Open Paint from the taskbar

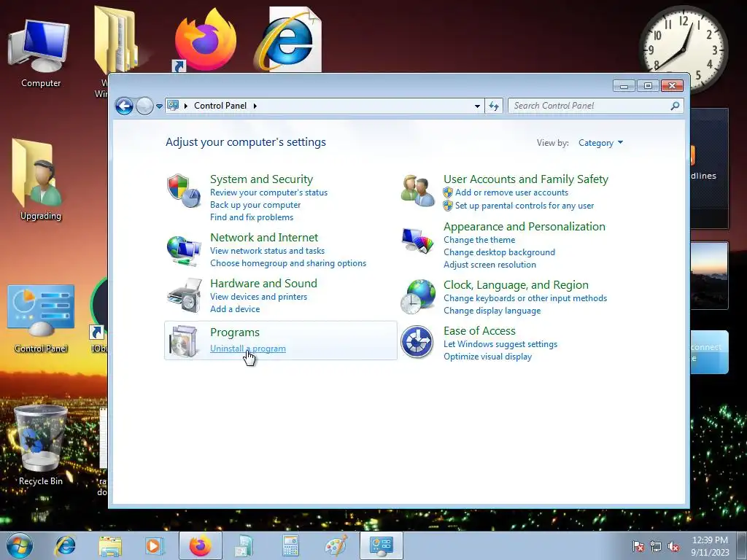336,545
